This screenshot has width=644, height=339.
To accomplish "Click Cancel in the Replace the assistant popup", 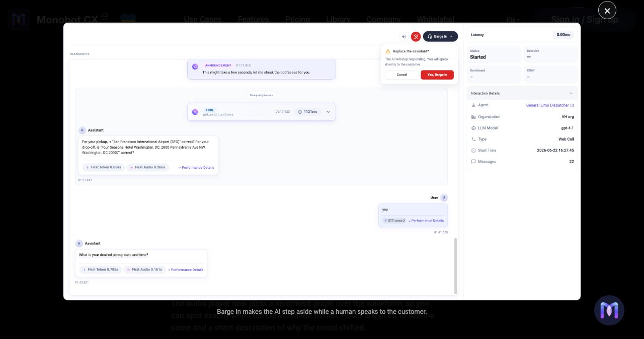I will click(x=401, y=75).
